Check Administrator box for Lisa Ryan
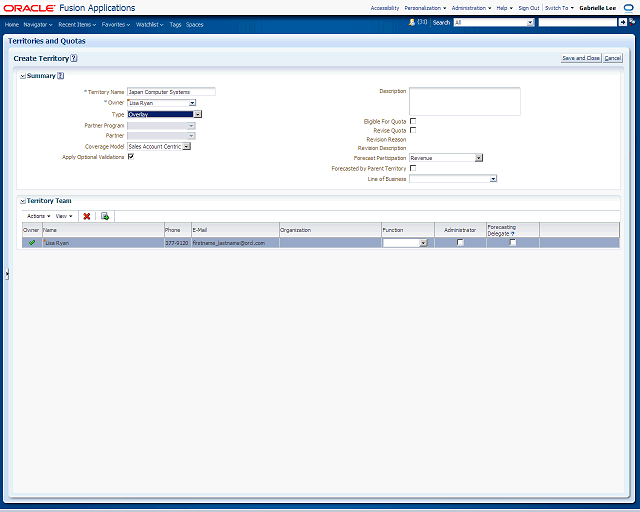This screenshot has width=640, height=512. click(x=460, y=243)
